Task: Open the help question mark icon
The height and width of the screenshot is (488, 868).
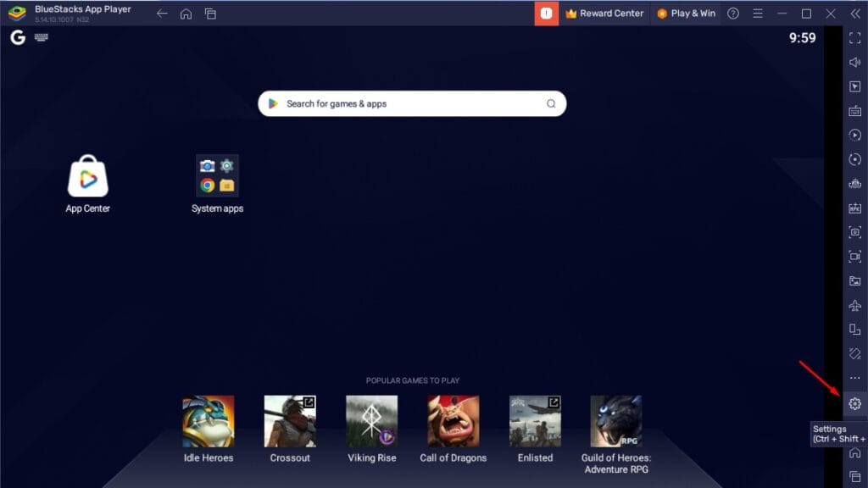Action: pyautogui.click(x=733, y=14)
